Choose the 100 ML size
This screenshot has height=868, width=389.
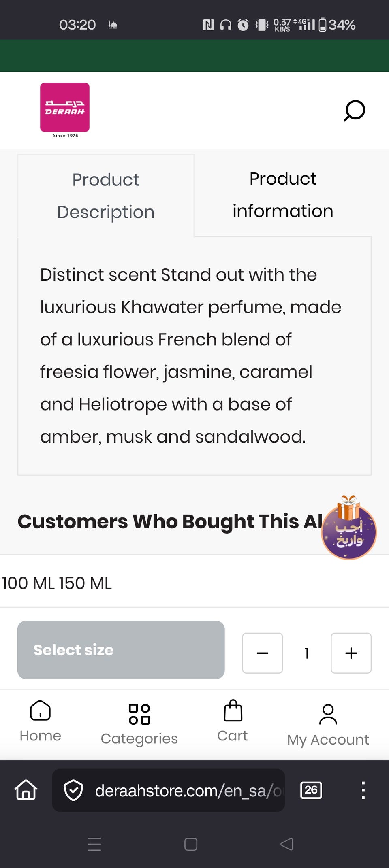click(x=28, y=583)
